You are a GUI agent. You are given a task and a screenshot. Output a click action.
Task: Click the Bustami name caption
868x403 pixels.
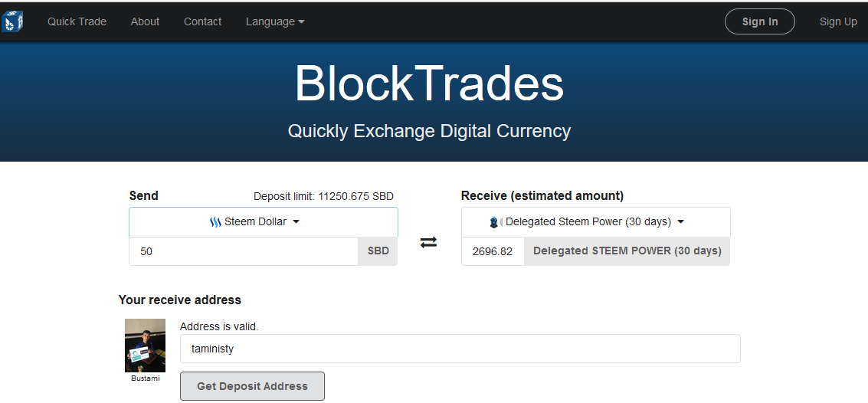point(145,378)
